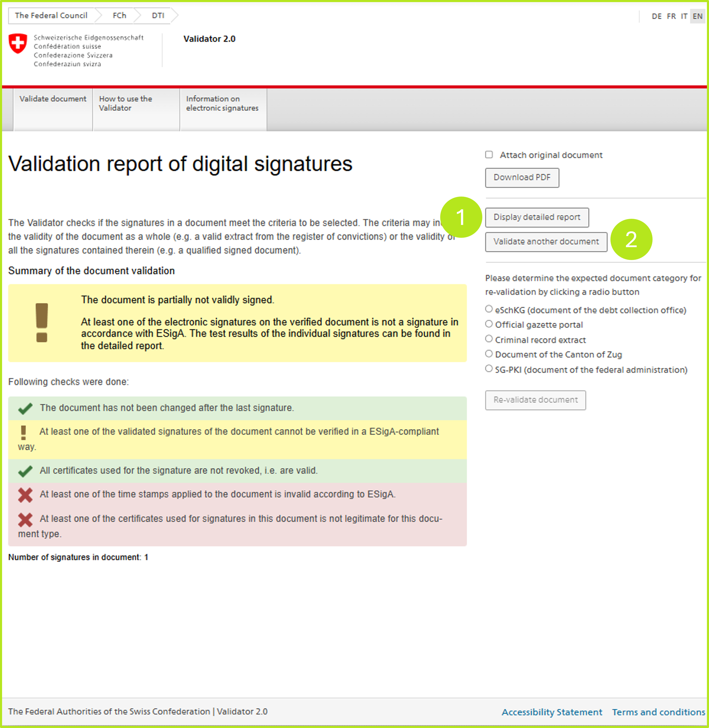Enable the Attach original document checkbox

pyautogui.click(x=489, y=154)
